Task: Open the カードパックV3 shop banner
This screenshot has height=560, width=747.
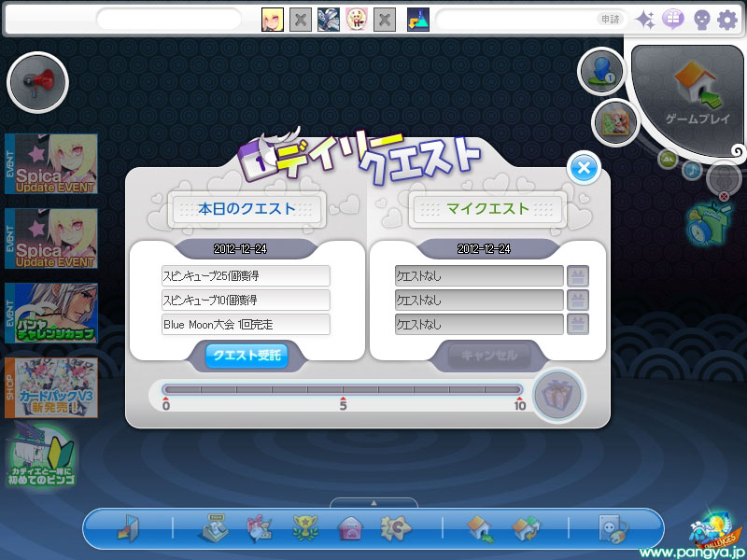Action: [51, 388]
